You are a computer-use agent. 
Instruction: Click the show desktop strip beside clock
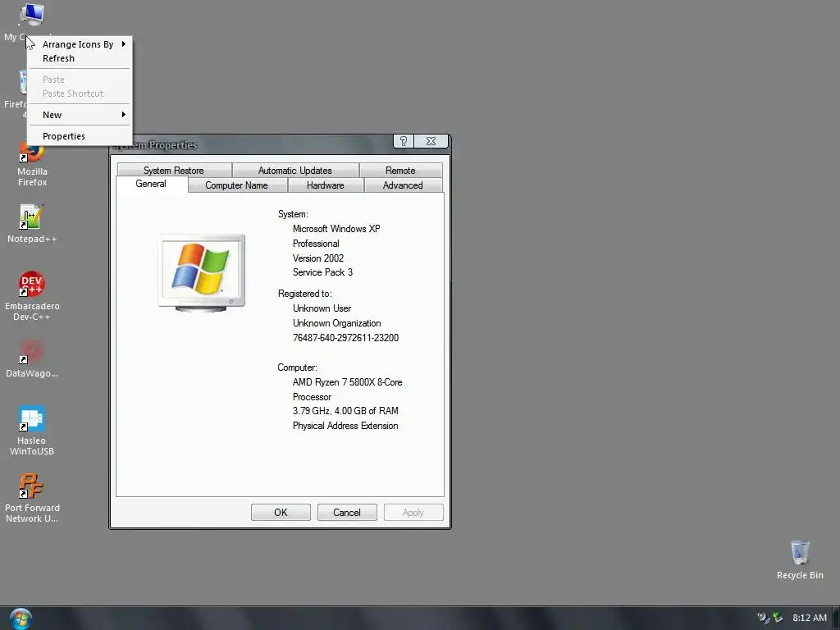836,619
